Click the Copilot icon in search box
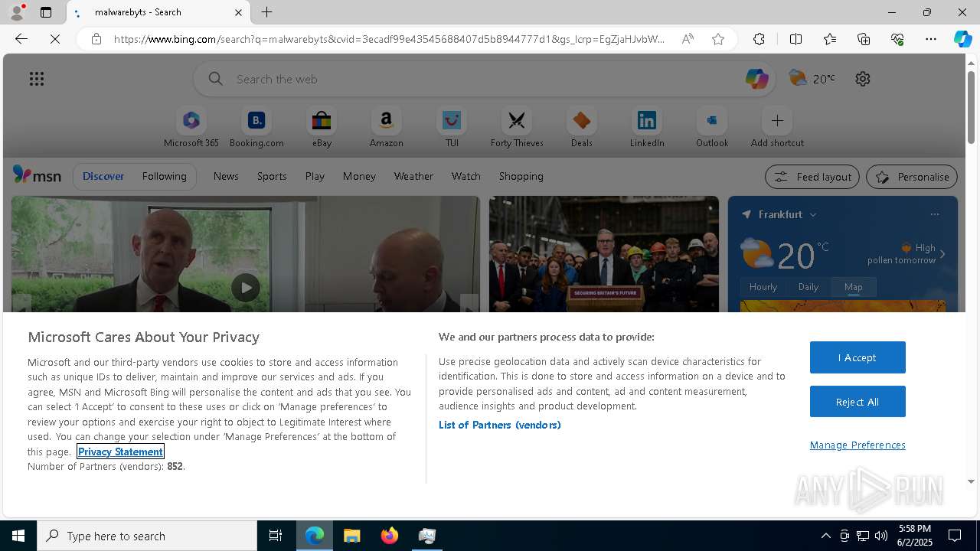Screen dimensions: 980x551 coord(756,78)
